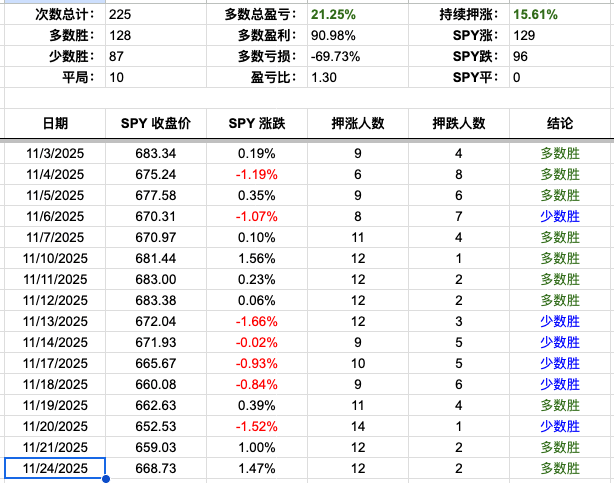614x483 pixels.
Task: Select the SPY平 count 0
Action: (562, 77)
